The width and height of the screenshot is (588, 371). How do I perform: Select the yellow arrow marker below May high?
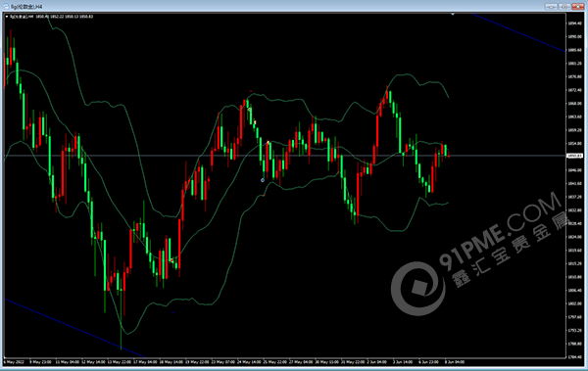click(x=255, y=122)
